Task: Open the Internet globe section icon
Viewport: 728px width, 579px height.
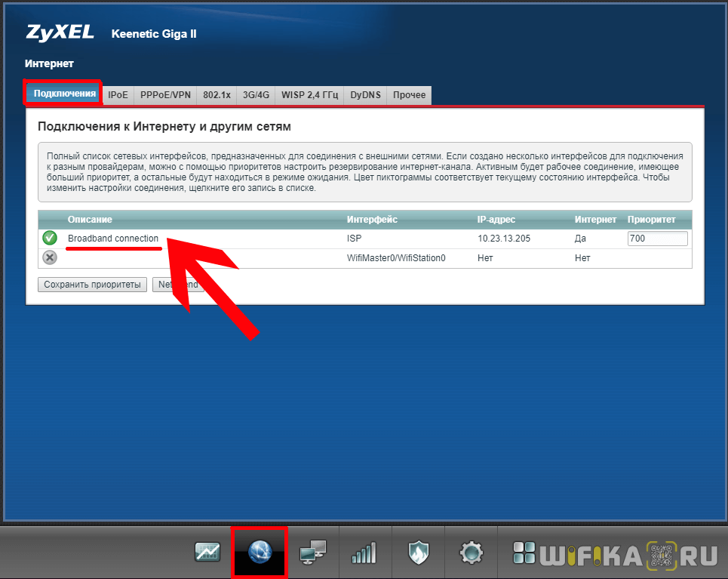Action: click(x=260, y=552)
